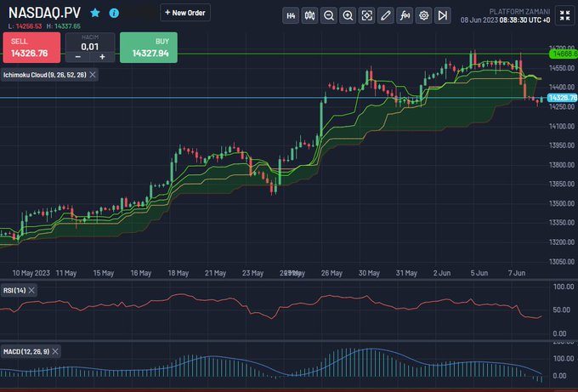This screenshot has height=392, width=578.
Task: Click the New Order button
Action: 185,13
